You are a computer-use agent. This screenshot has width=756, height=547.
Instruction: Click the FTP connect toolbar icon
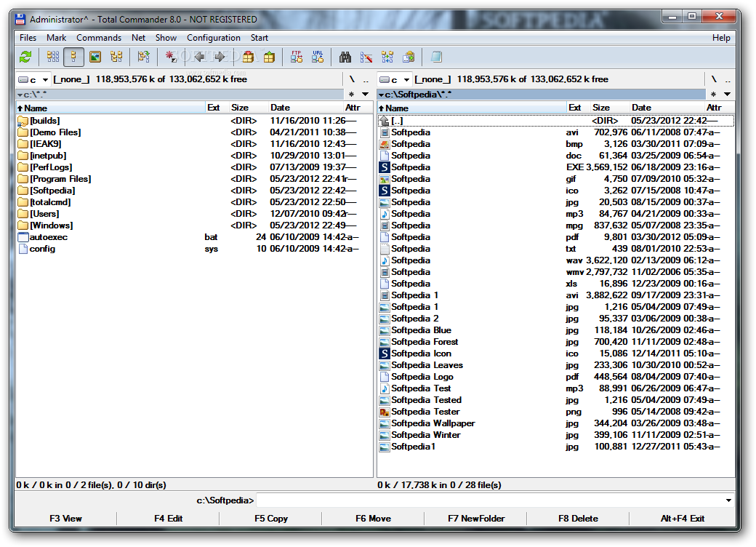[x=297, y=57]
